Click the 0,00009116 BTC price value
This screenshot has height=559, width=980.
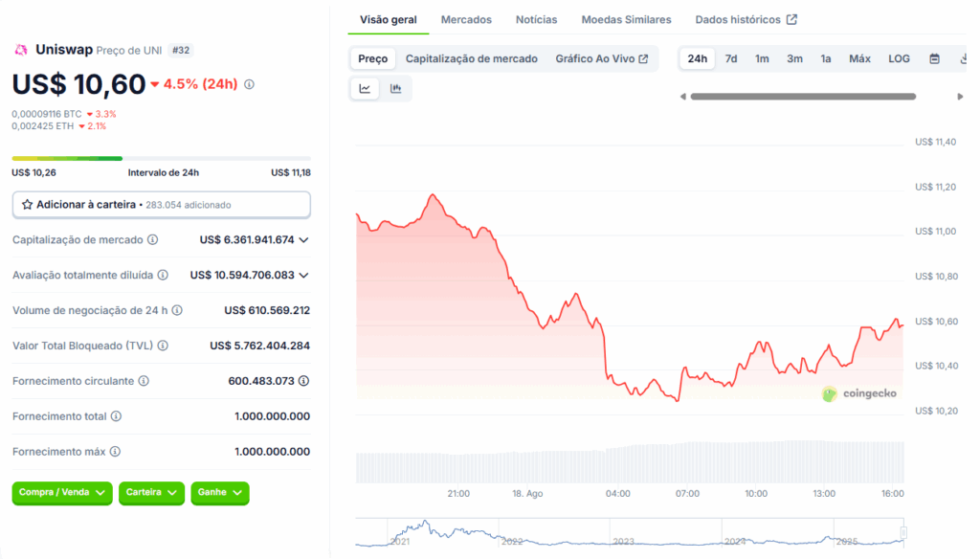[47, 114]
